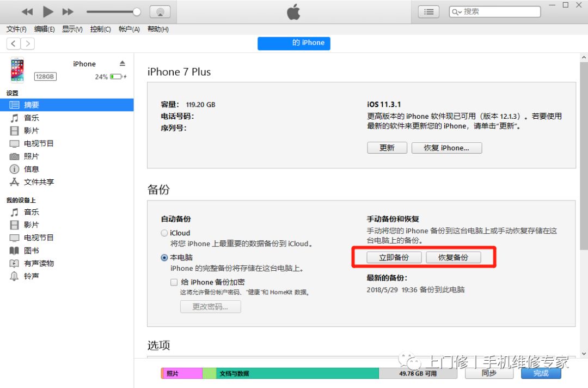Open the list view icon button
Screen dimensions: 588x388
point(428,11)
